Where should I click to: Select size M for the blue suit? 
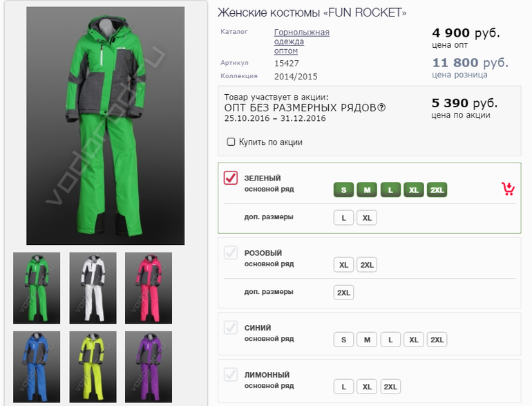click(368, 340)
